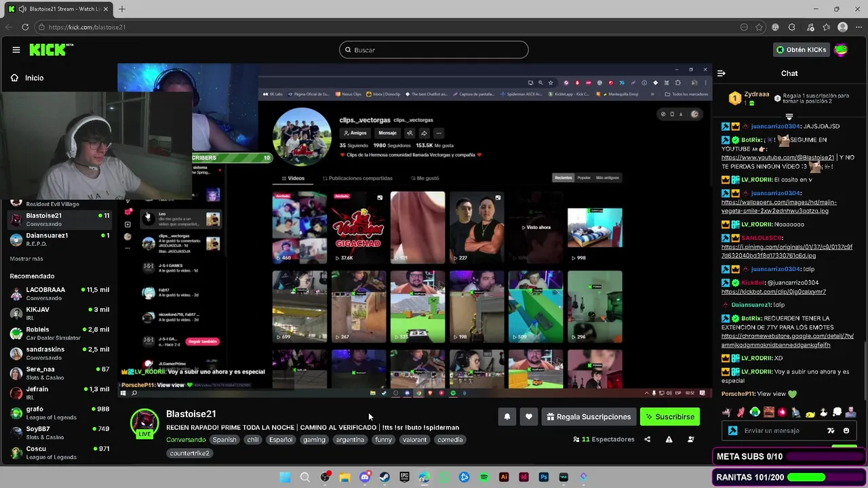
Task: Open a new browser tab
Action: point(122,9)
